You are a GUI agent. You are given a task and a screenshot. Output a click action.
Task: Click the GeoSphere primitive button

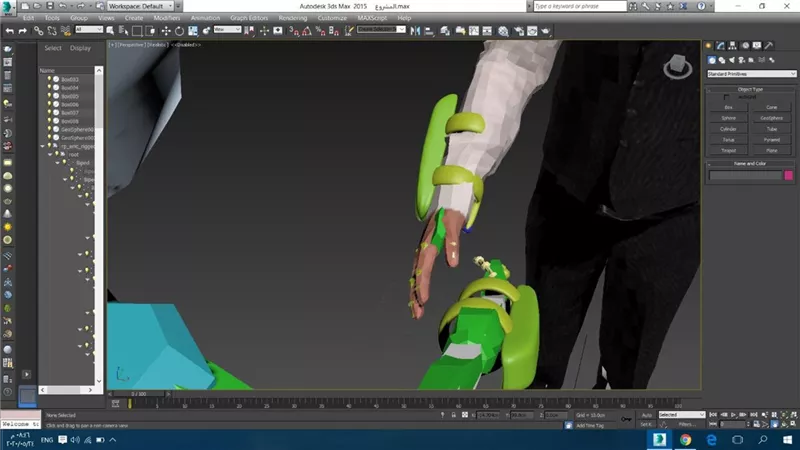[x=771, y=118]
